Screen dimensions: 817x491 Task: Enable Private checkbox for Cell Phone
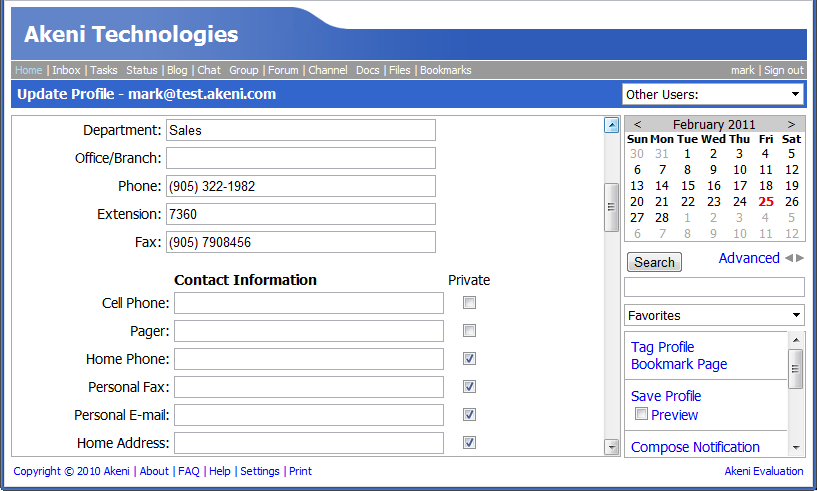tap(469, 303)
